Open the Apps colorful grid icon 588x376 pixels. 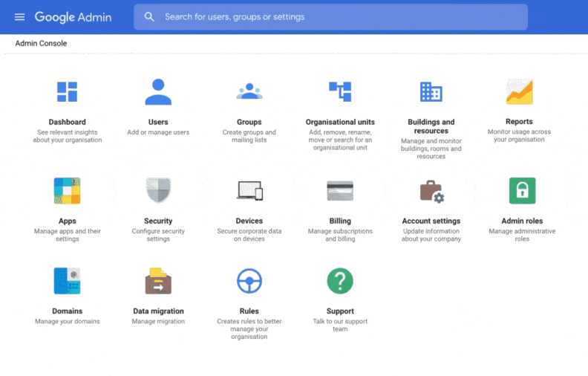coord(67,191)
